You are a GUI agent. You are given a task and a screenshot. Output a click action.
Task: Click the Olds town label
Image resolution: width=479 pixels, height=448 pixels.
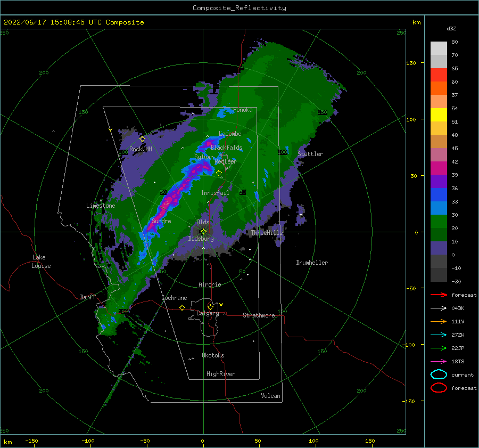[x=203, y=222]
